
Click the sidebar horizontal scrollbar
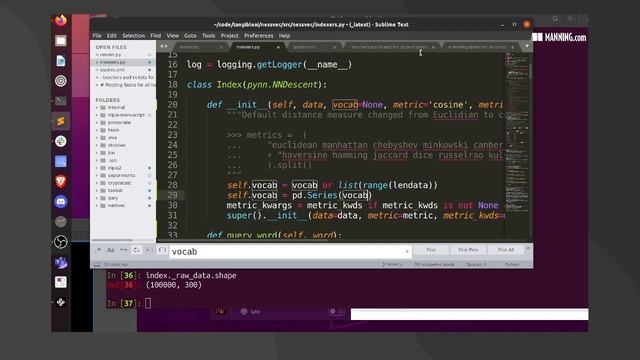click(112, 240)
